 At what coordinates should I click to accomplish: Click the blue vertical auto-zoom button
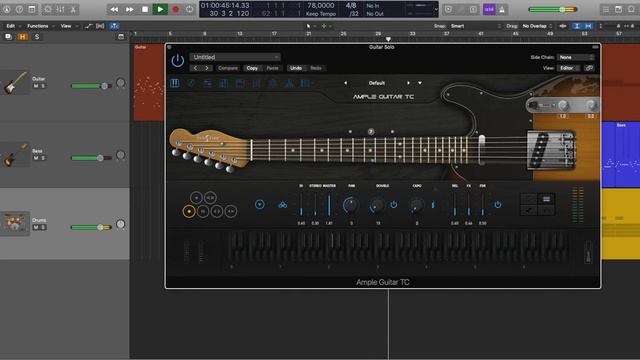[x=576, y=26]
